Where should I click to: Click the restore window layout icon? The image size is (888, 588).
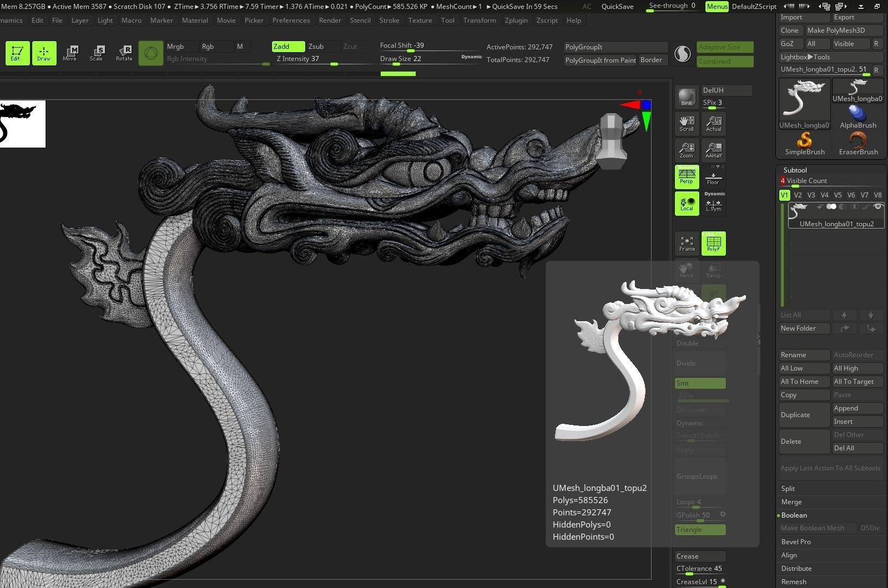click(877, 6)
